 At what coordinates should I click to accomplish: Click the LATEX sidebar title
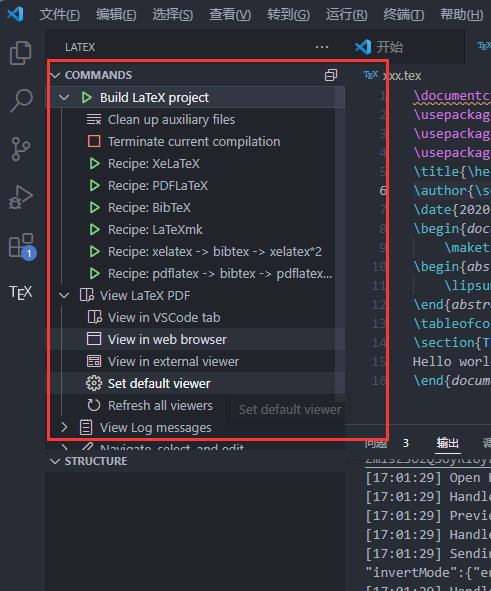point(80,47)
